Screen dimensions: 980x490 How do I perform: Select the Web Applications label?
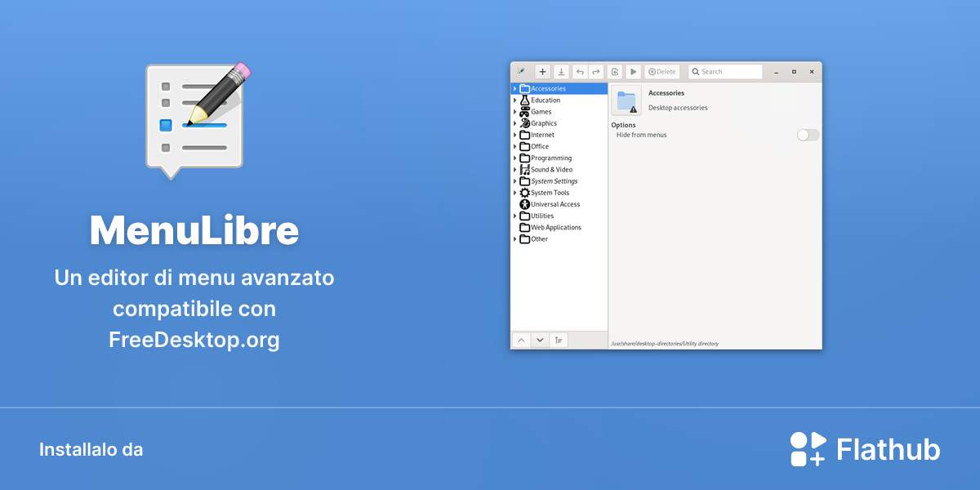[556, 228]
